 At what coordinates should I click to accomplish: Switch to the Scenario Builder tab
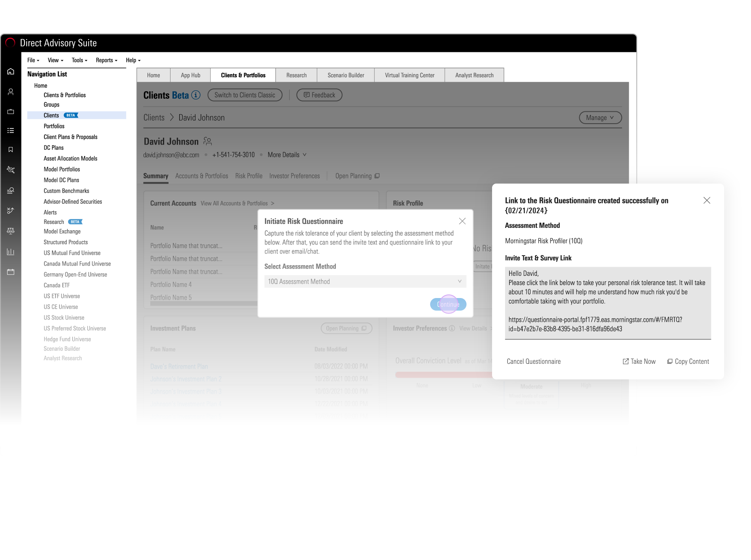(345, 75)
